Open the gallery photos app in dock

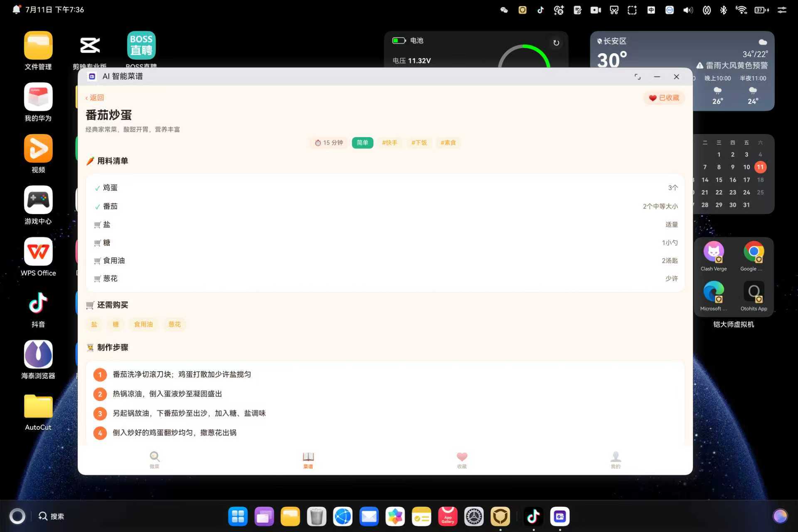(x=395, y=517)
